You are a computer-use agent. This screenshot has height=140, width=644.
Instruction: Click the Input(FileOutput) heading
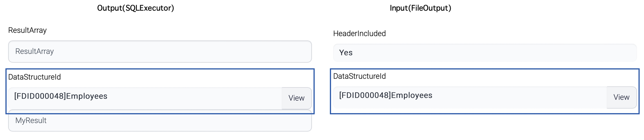(x=420, y=8)
